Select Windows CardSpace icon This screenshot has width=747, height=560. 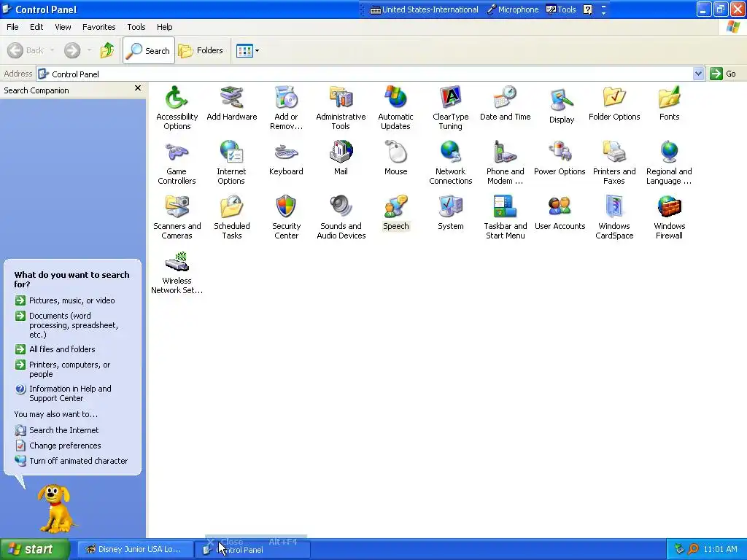[614, 217]
